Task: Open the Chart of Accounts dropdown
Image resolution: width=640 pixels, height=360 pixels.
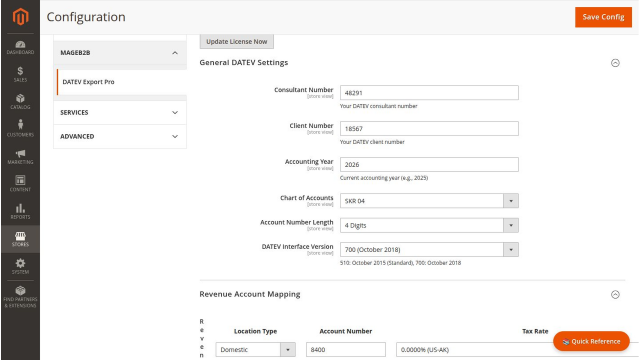Action: pos(429,201)
